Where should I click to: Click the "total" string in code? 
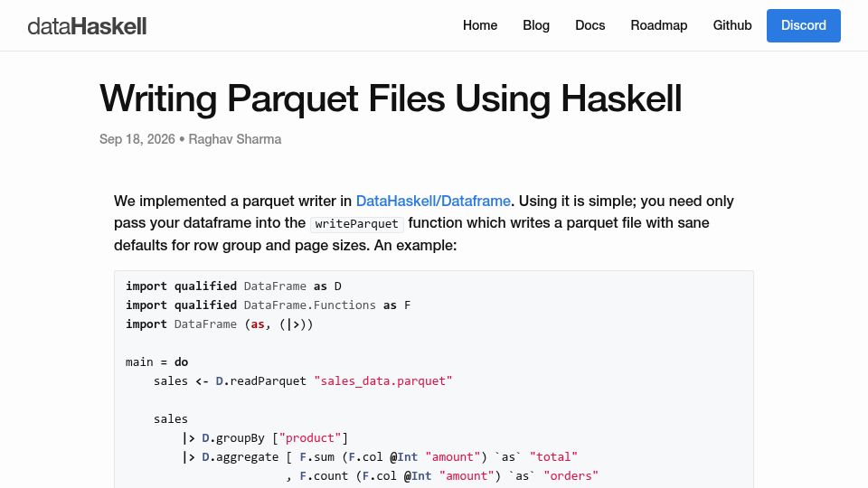[x=553, y=456]
